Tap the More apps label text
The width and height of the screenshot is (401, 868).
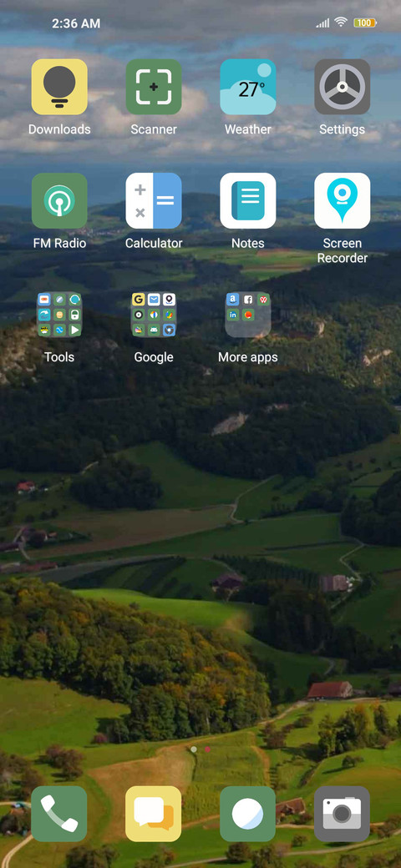(x=247, y=357)
